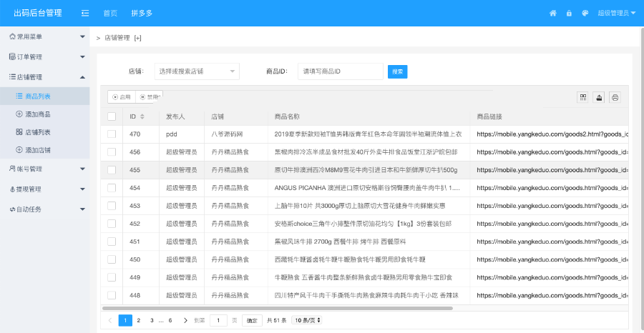Check the row with ID 470
This screenshot has width=644, height=333.
point(112,134)
